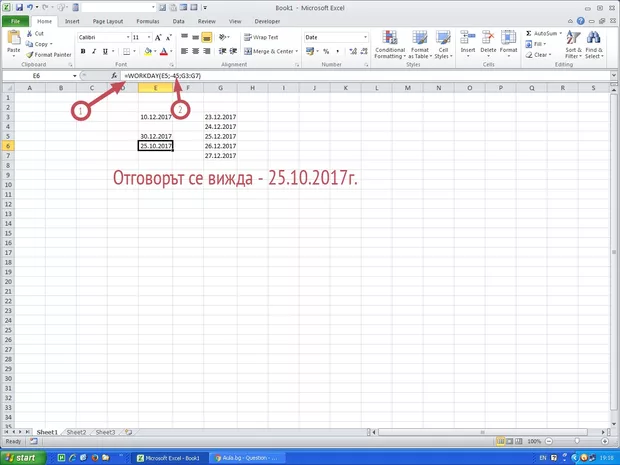
Task: Switch to Formulas tab
Action: 148,21
